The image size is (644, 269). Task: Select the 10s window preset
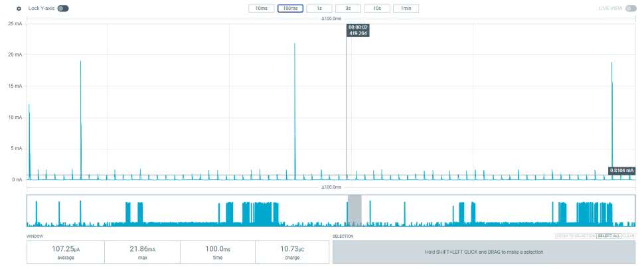coord(376,9)
